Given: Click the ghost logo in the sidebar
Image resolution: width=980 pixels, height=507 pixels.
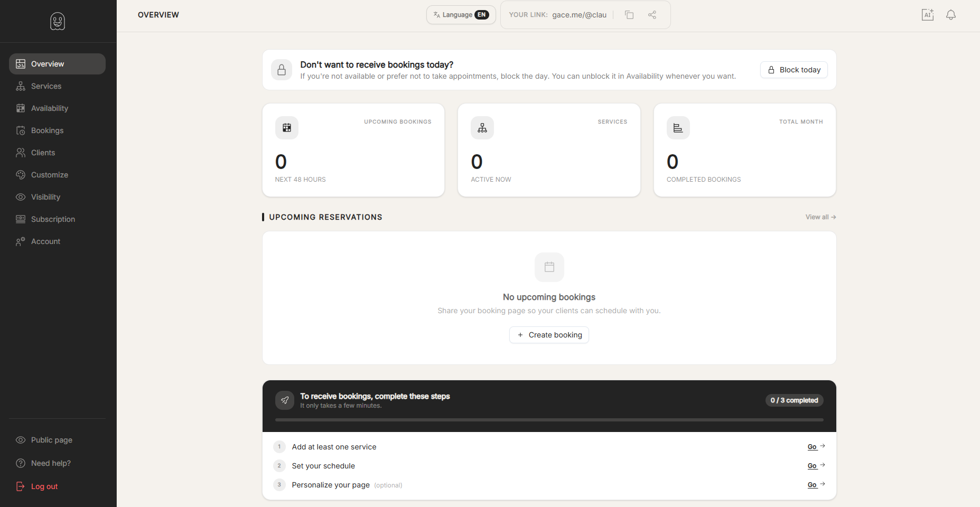Looking at the screenshot, I should [57, 21].
